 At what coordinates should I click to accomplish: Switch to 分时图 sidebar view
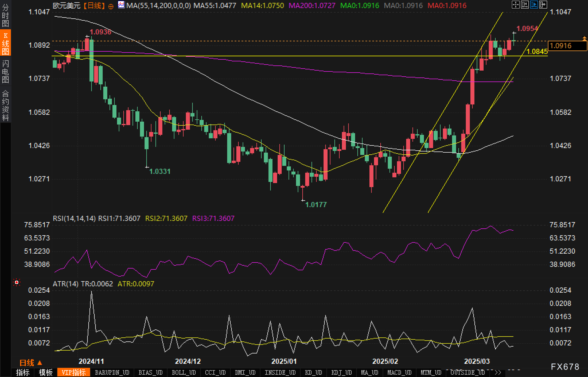(x=5, y=15)
